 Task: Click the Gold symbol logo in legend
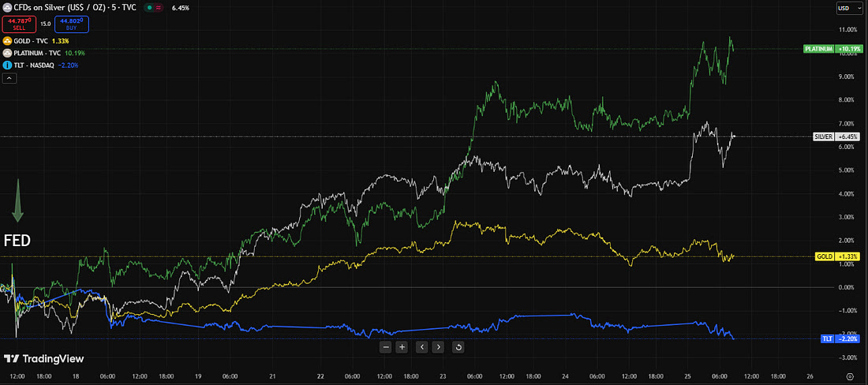click(x=8, y=40)
